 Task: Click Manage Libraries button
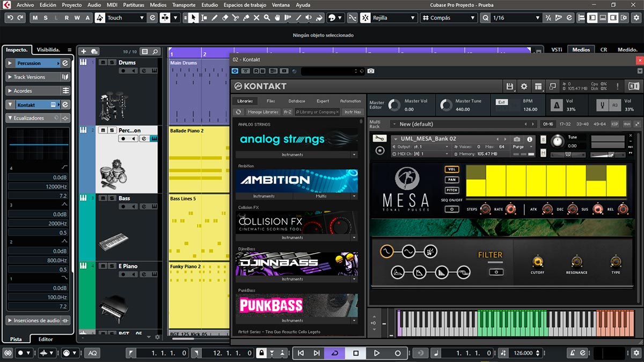(263, 112)
